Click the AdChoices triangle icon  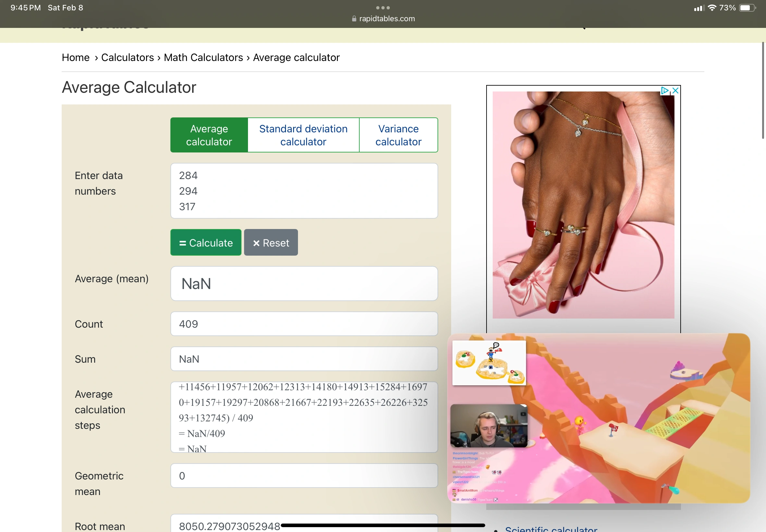coord(664,91)
